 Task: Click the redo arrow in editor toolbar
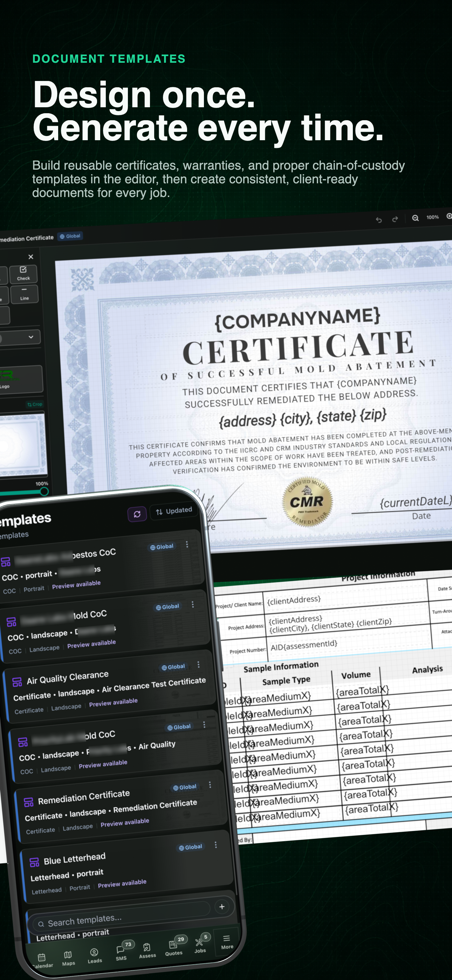(395, 219)
